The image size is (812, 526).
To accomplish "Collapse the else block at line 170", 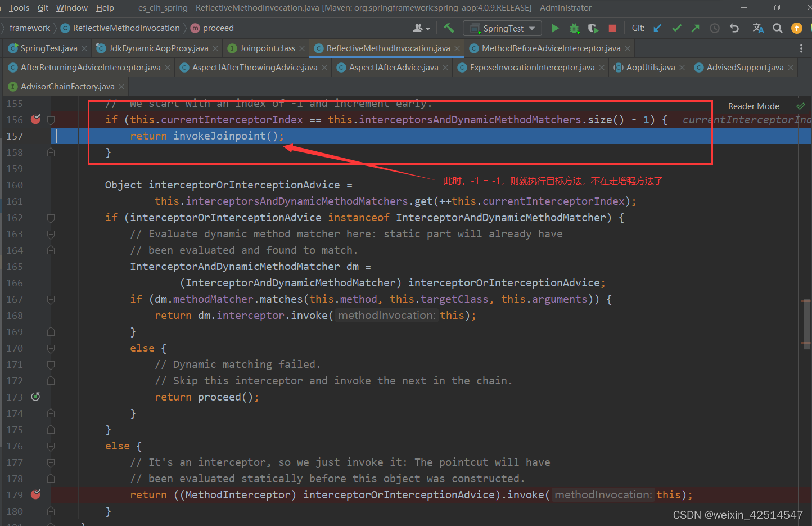I will click(x=51, y=348).
